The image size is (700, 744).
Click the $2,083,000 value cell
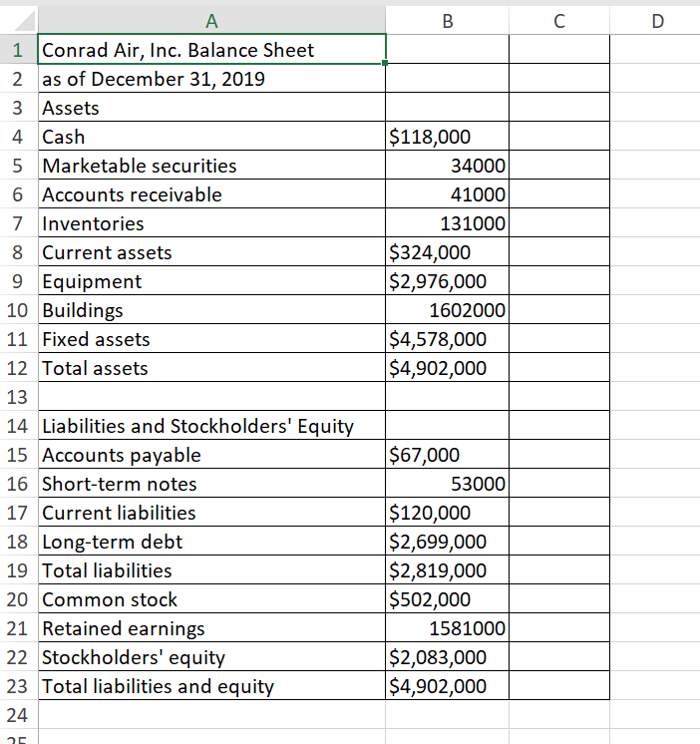coord(447,656)
